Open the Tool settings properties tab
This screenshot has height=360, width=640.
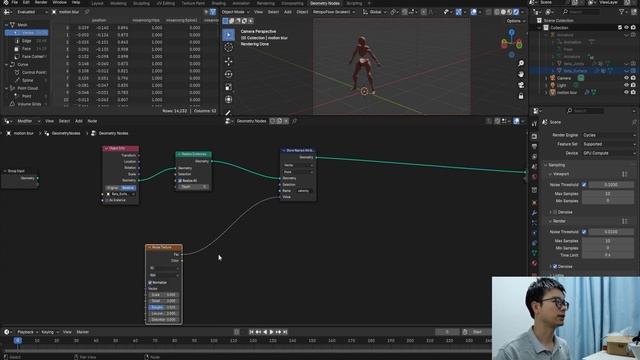534,124
